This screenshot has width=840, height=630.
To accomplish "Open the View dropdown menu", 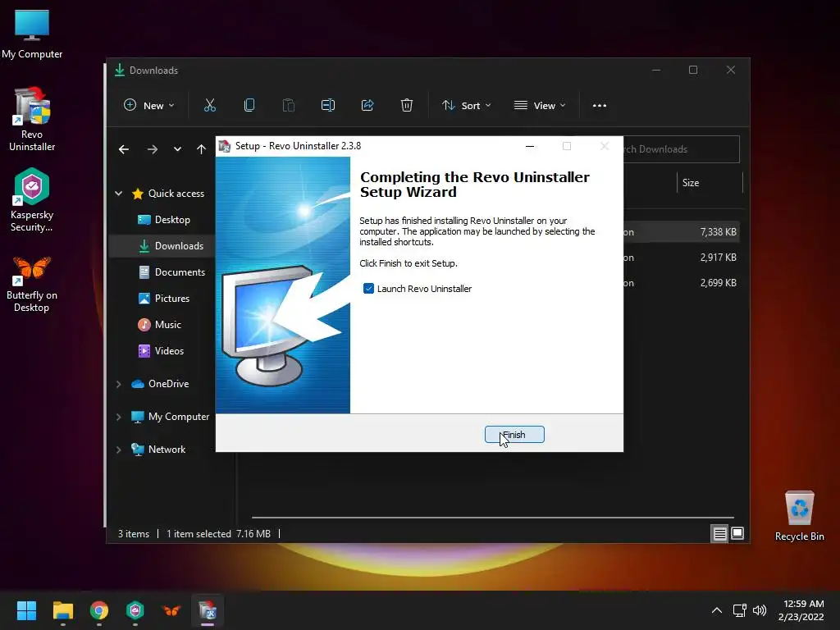I will [x=540, y=106].
